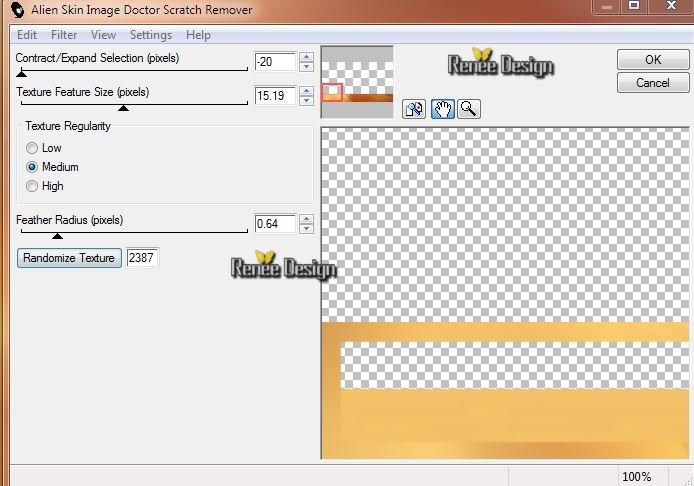This screenshot has height=486, width=694.
Task: Open the View menu
Action: coord(104,35)
